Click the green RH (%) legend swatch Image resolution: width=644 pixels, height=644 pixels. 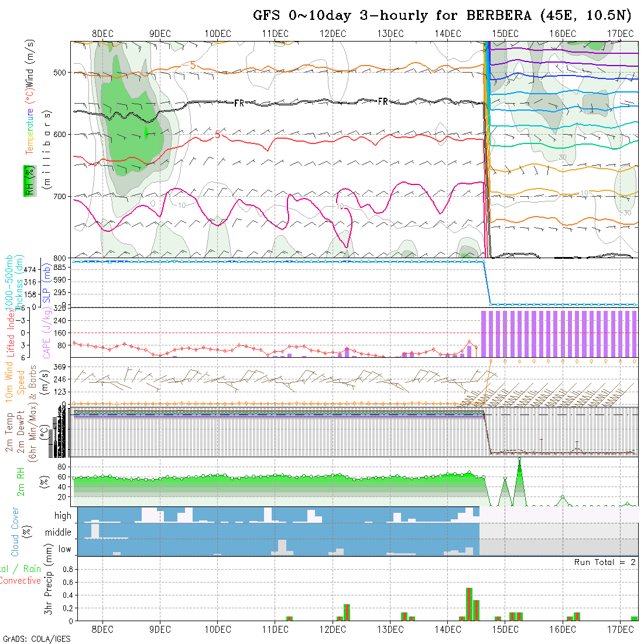click(28, 180)
